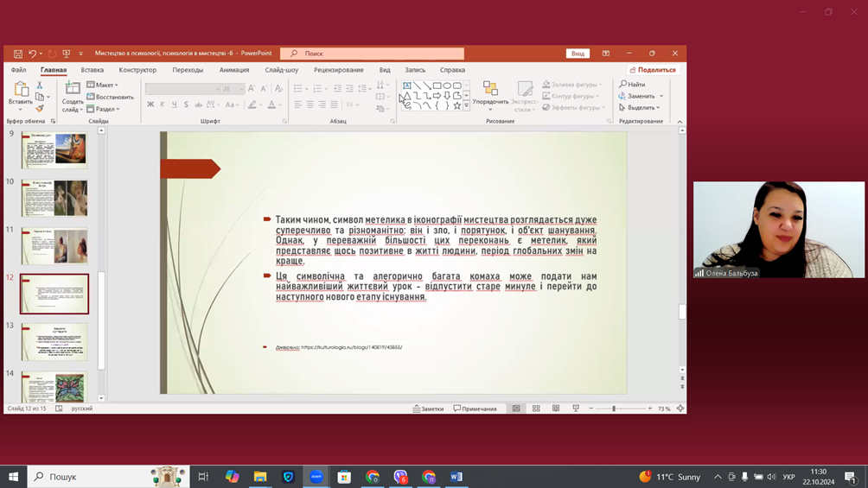Switch to Slide Sorter view in status bar

536,409
